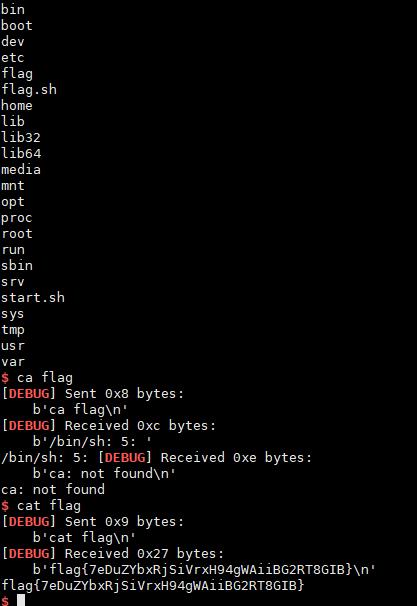Click the 'Received 0xc bytes' debug line
The width and height of the screenshot is (417, 606).
click(109, 426)
